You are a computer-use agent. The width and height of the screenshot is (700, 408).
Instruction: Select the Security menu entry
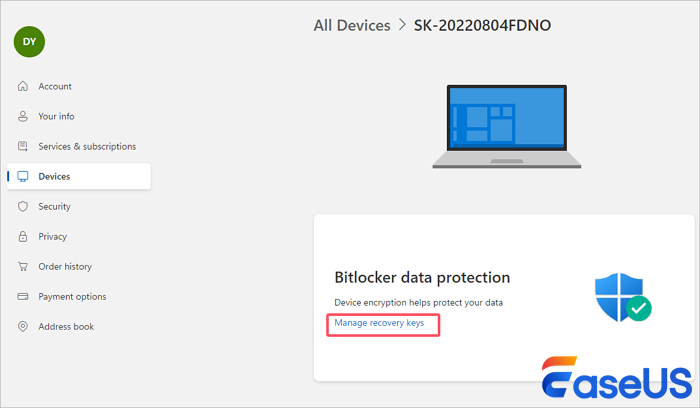[54, 207]
